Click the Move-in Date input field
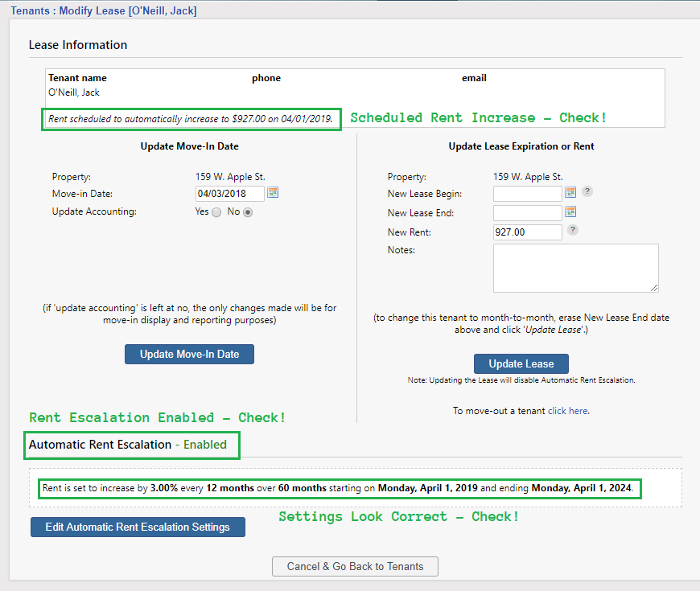Screen dimensions: 700x591 229,194
